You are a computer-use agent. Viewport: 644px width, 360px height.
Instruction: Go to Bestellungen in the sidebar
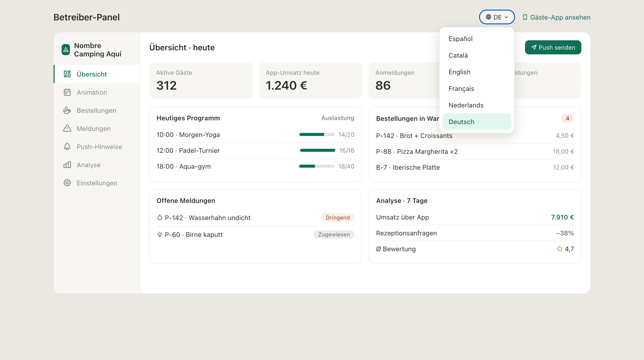click(97, 110)
